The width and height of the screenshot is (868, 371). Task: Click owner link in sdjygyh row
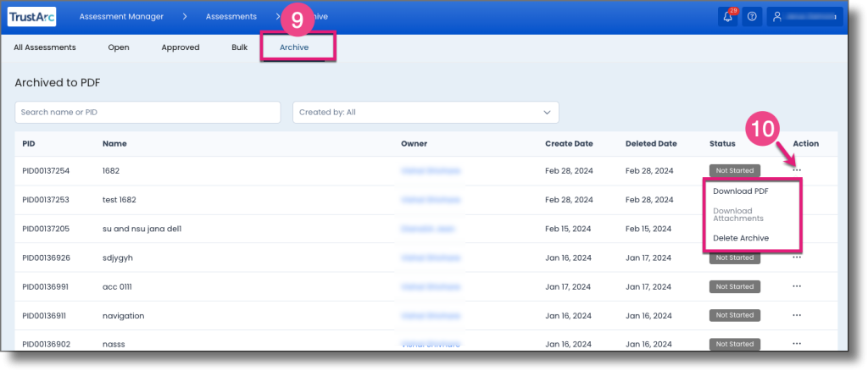tap(431, 257)
